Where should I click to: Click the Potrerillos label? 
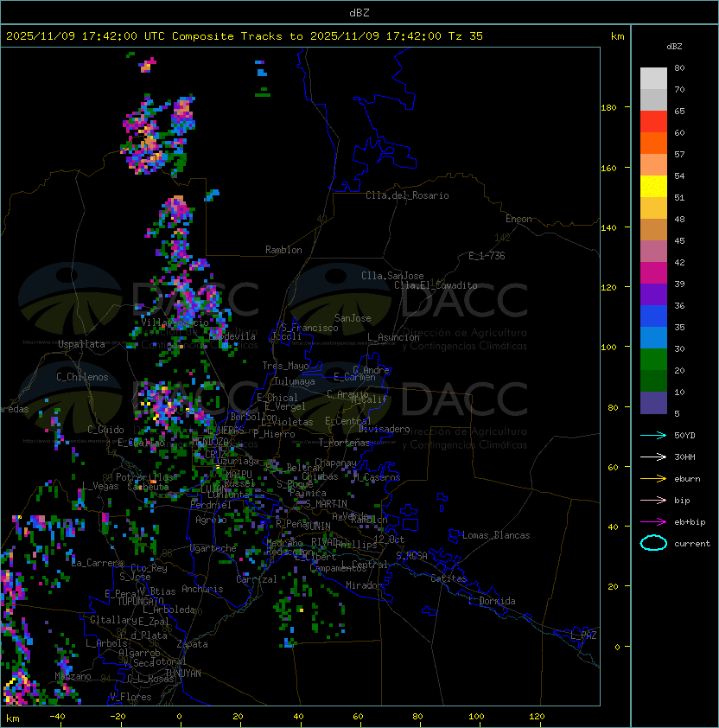pos(144,477)
